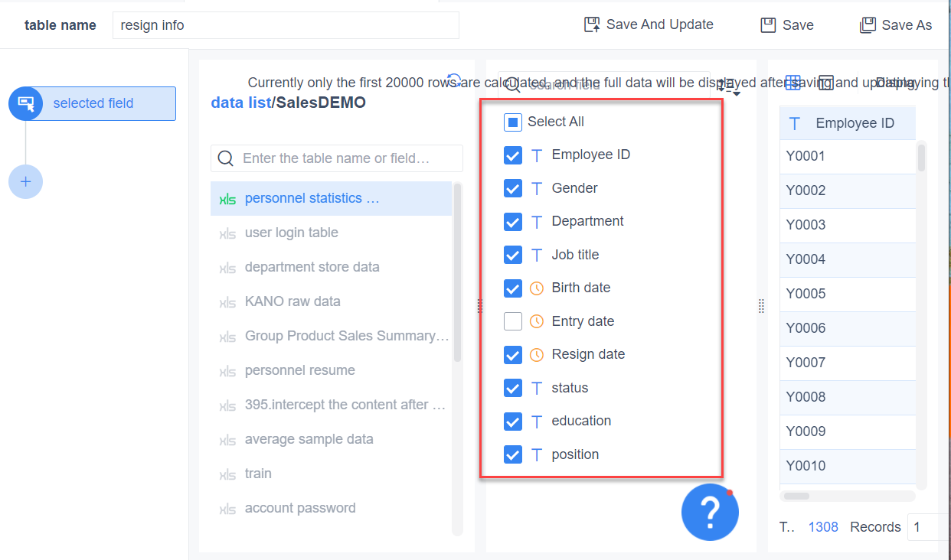The width and height of the screenshot is (951, 560).
Task: Click the table name input field
Action: point(286,25)
